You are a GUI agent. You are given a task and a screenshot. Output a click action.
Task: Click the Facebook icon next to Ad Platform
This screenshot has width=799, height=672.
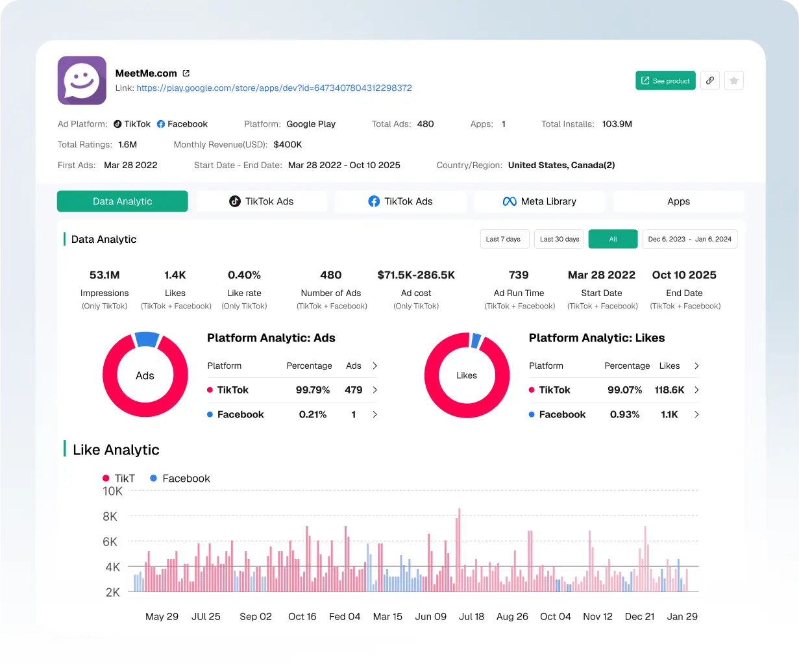160,124
